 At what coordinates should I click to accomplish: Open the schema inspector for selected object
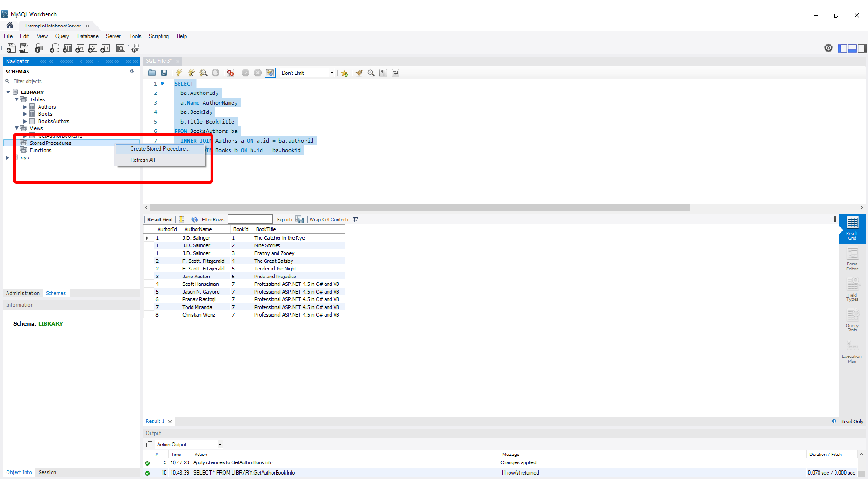[39, 48]
